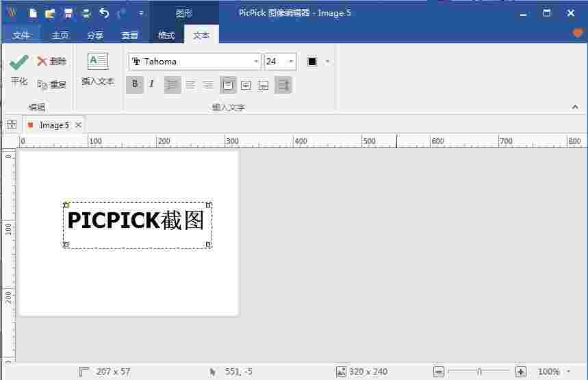
Task: Click the top-left handle of the text box
Action: 66,205
